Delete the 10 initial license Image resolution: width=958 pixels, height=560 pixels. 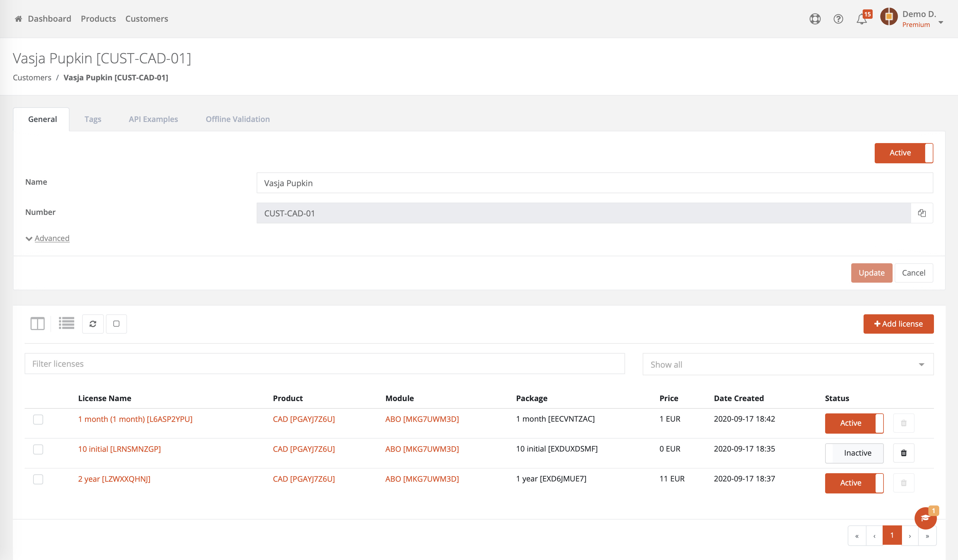point(904,453)
